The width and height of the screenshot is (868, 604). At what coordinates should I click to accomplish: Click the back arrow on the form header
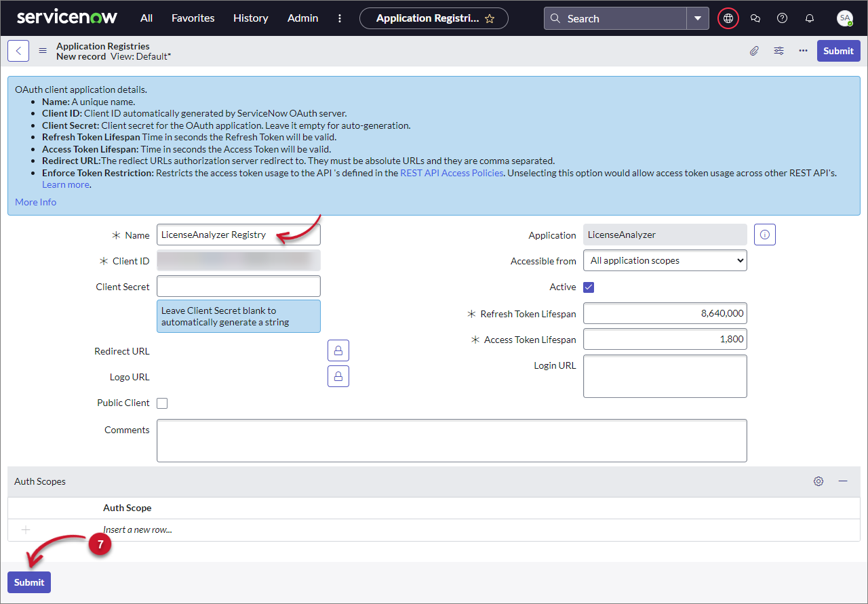tap(18, 50)
